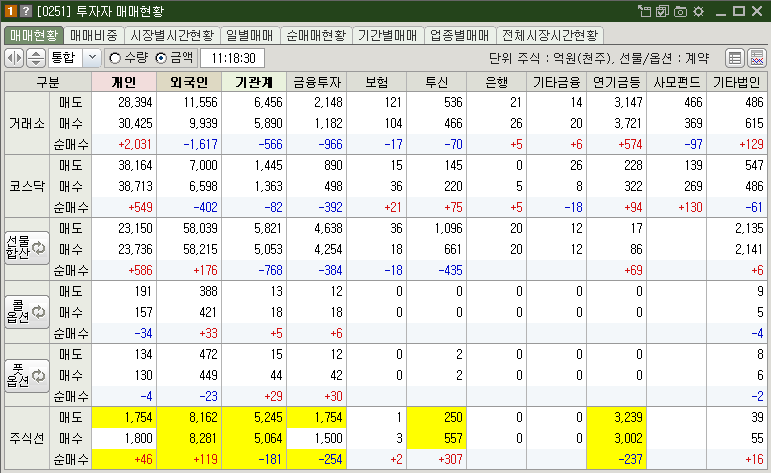
Task: Click the 거래소 개인 net value +2,031
Action: pyautogui.click(x=135, y=144)
